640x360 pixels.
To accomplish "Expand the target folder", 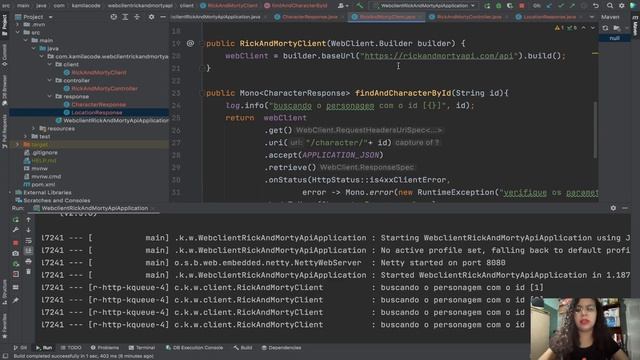I will pyautogui.click(x=18, y=144).
